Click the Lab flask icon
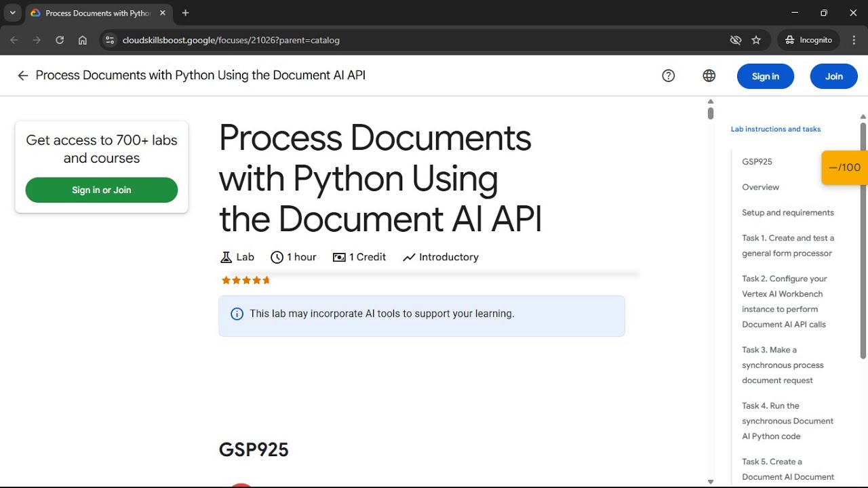The image size is (868, 488). pos(226,258)
